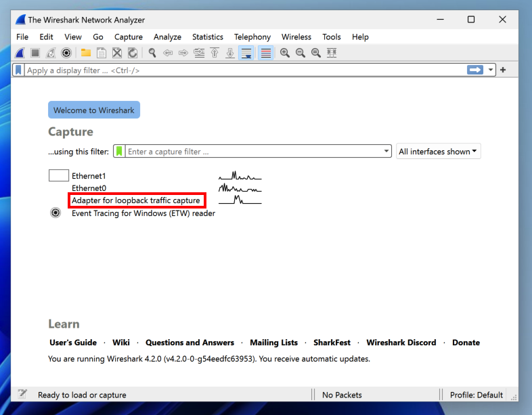The width and height of the screenshot is (532, 415).
Task: Zoom out main window text
Action: [301, 53]
